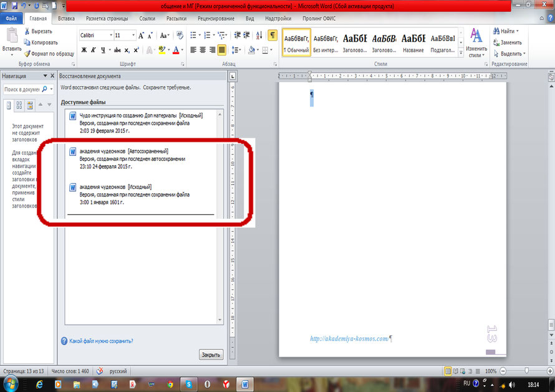The height and width of the screenshot is (392, 555).
Task: Select recovered file Чудо инструкция [Исходный]
Action: click(x=142, y=123)
